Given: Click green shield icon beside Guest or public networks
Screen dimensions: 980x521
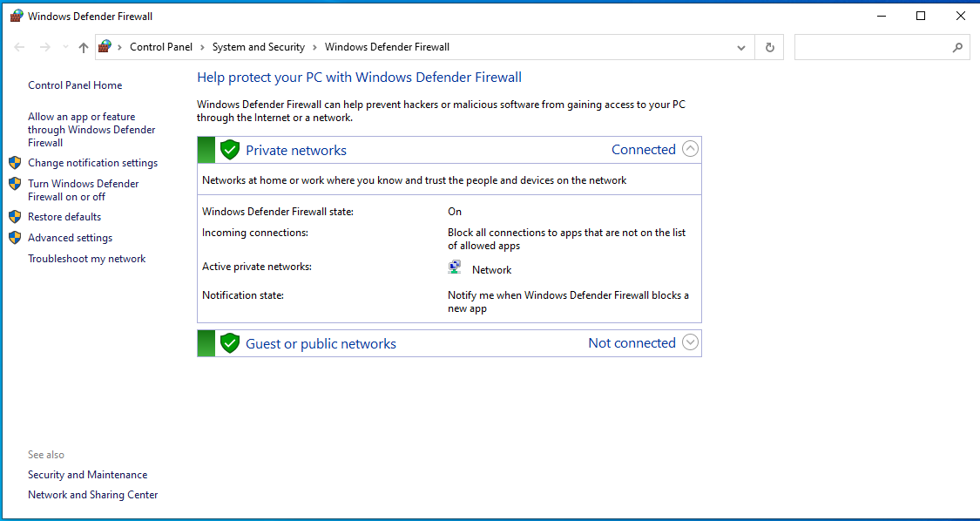Looking at the screenshot, I should pyautogui.click(x=230, y=342).
